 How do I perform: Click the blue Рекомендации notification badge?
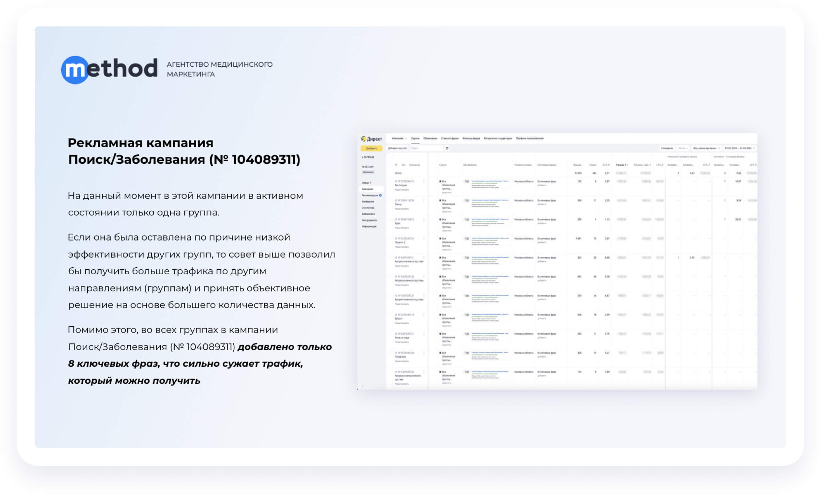(x=380, y=195)
